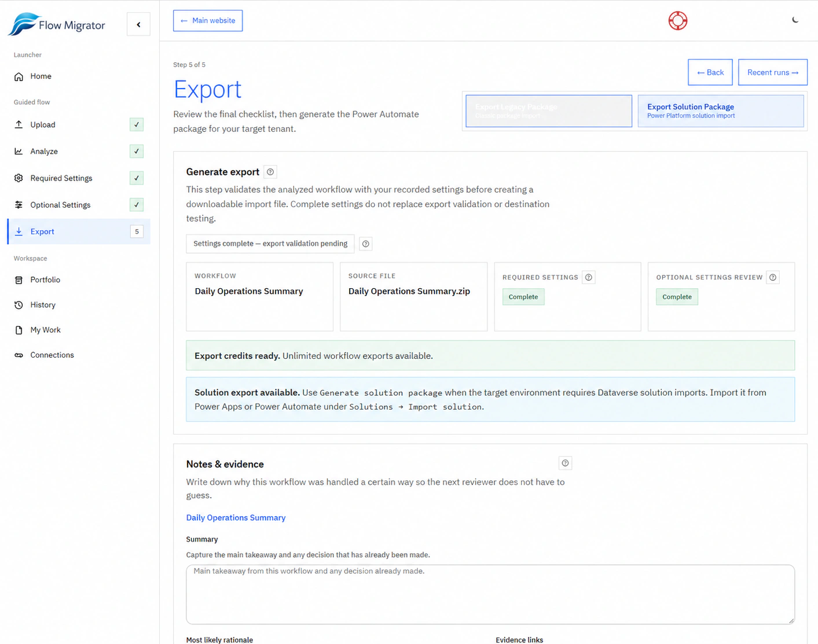Click the Home icon in sidebar
The height and width of the screenshot is (644, 818).
click(19, 76)
